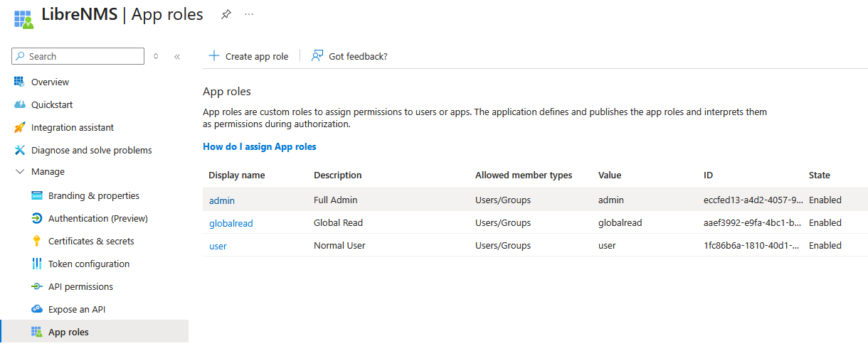The width and height of the screenshot is (868, 346).
Task: Sort by Display name column header
Action: (x=237, y=175)
